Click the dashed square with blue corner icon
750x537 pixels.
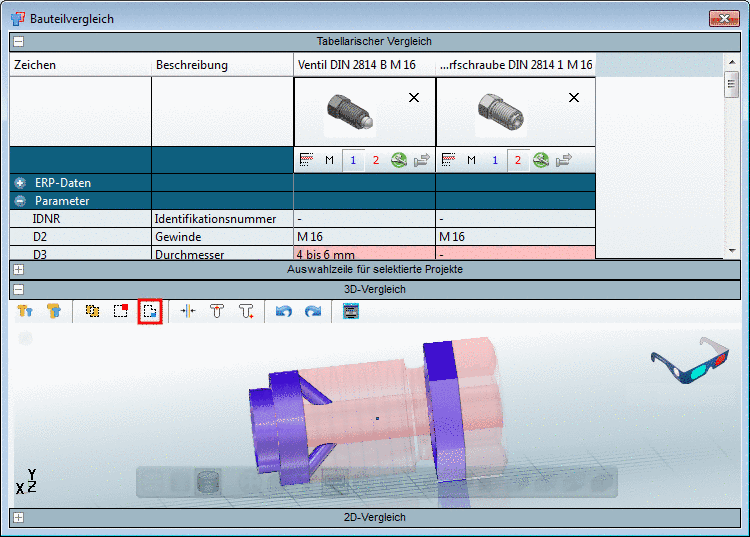[x=150, y=311]
